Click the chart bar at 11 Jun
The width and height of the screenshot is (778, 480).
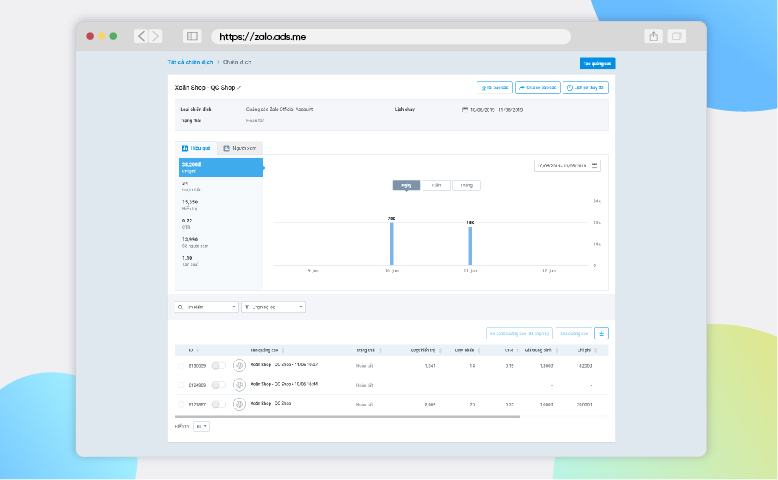470,246
